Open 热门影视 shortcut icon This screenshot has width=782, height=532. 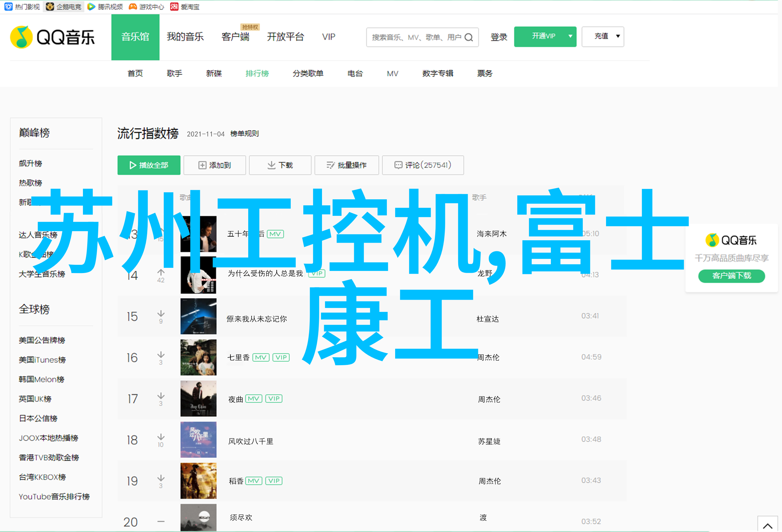(8, 6)
